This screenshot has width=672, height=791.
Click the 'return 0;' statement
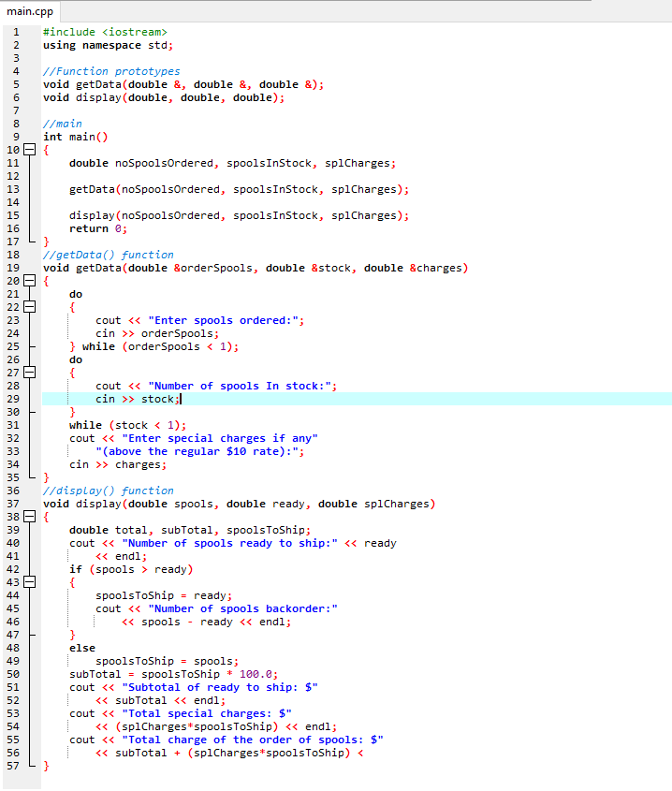[x=98, y=228]
